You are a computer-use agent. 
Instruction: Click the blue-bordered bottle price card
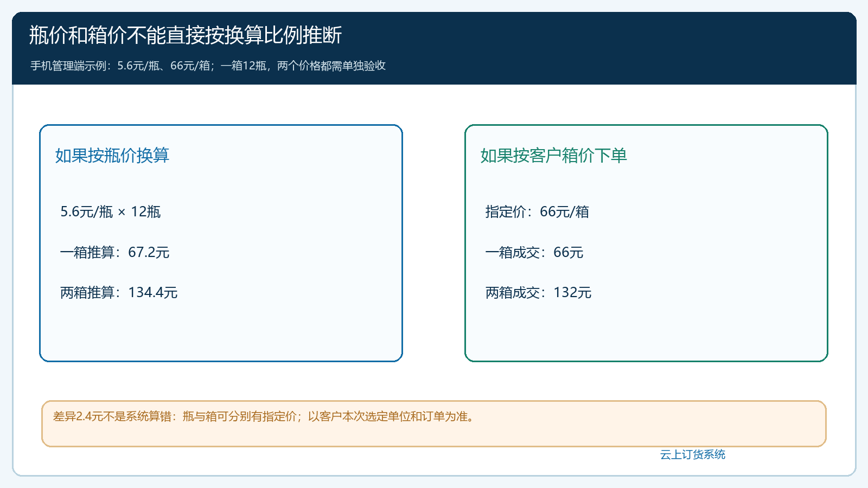pyautogui.click(x=221, y=243)
